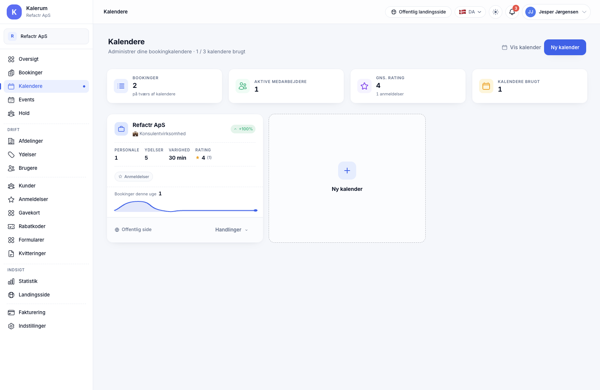This screenshot has width=600, height=390.
Task: Click the JJ avatar circle
Action: tap(530, 12)
